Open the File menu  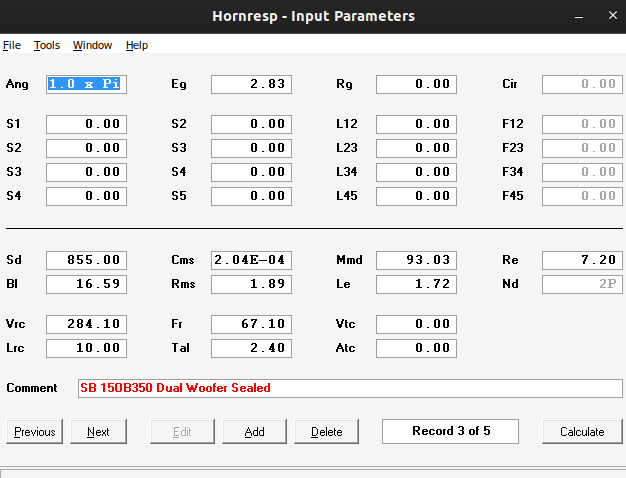point(12,45)
